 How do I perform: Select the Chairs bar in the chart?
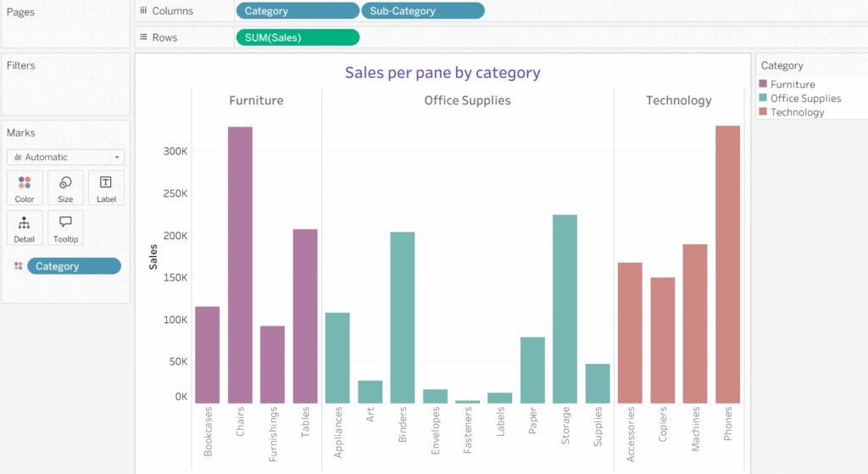(240, 265)
